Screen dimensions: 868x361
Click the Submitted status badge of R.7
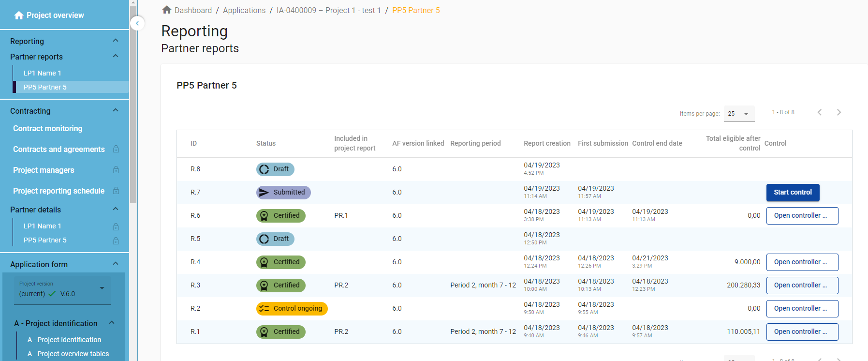(283, 192)
